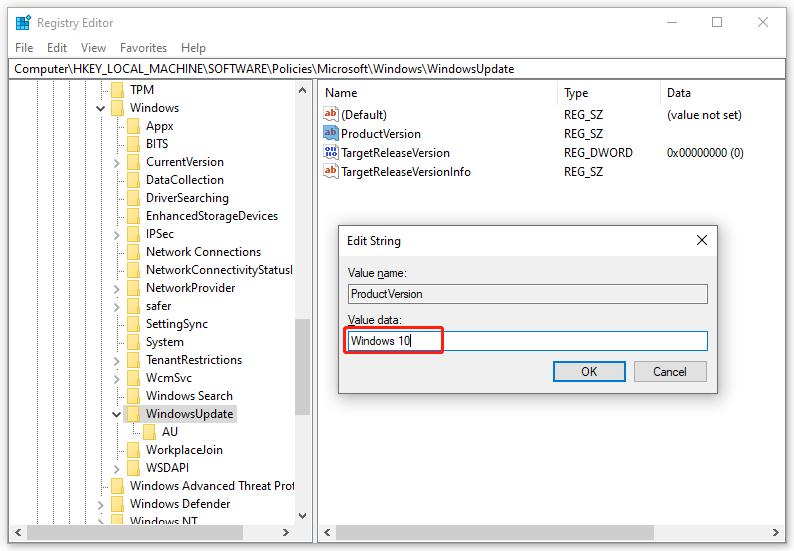The width and height of the screenshot is (794, 551).
Task: Maximize the Registry Editor window
Action: [717, 22]
